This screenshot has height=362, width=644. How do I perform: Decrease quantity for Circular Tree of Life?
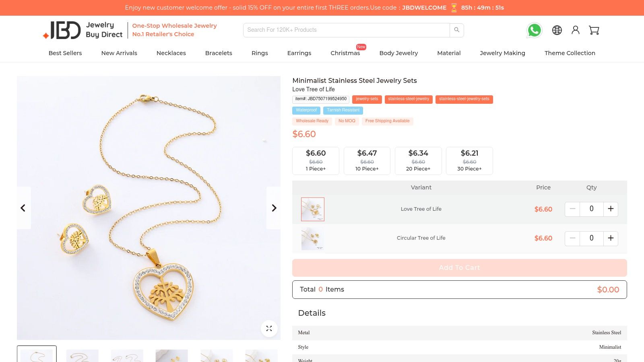[x=572, y=238]
